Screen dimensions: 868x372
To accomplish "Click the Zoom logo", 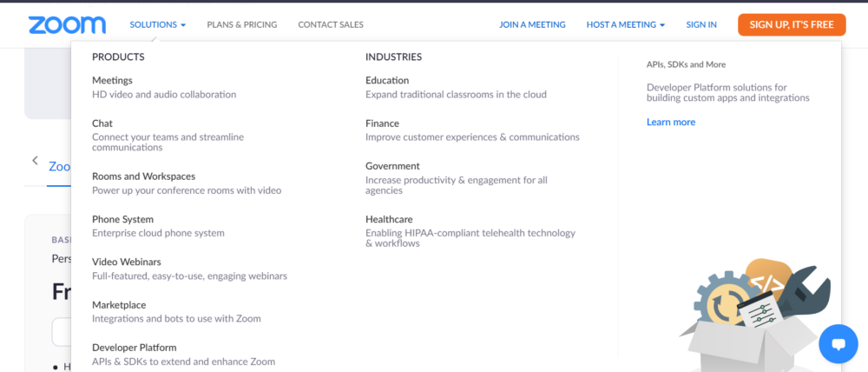I will pos(67,25).
